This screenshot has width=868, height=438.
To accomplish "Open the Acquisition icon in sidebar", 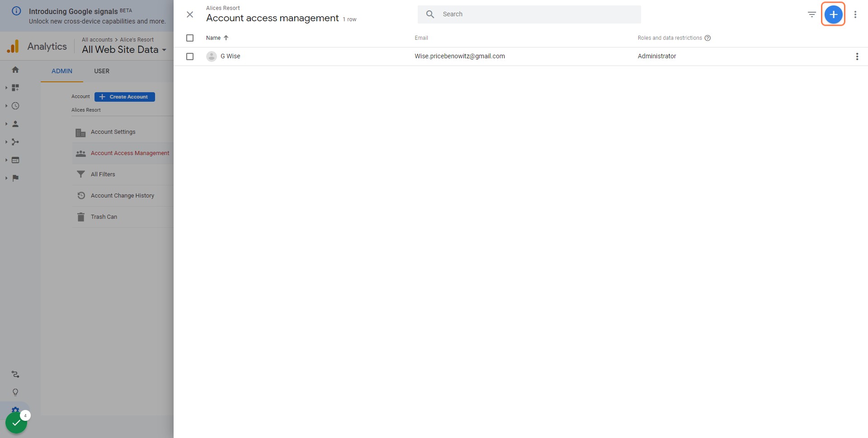I will click(15, 142).
